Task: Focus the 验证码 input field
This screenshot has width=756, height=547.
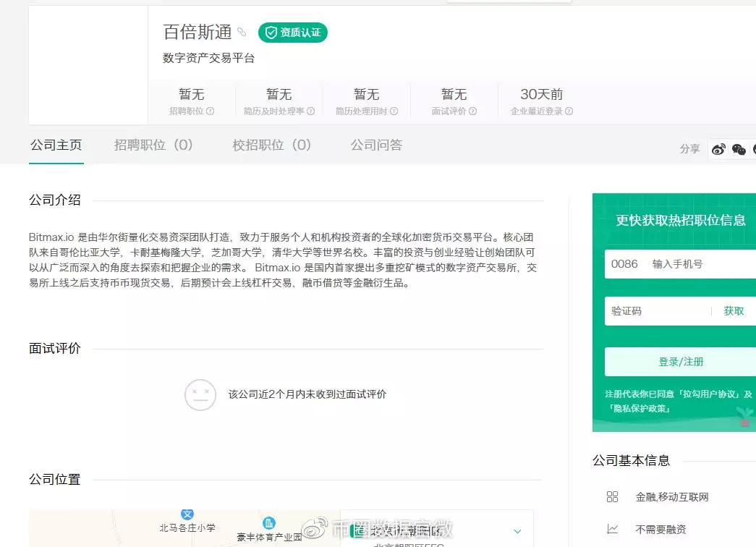Action: click(x=657, y=311)
